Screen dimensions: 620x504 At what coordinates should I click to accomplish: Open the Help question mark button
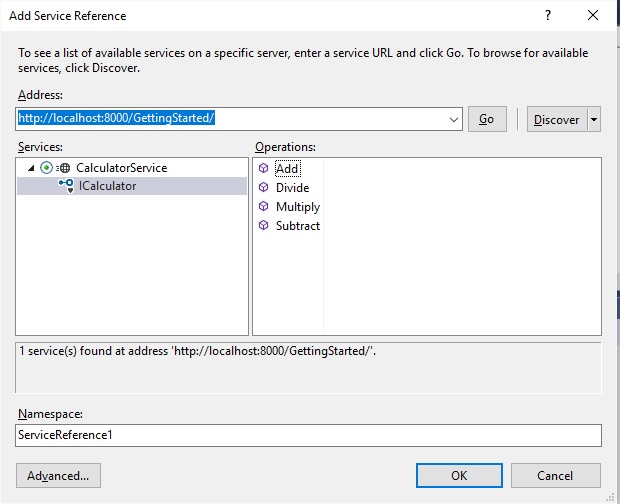(x=547, y=16)
